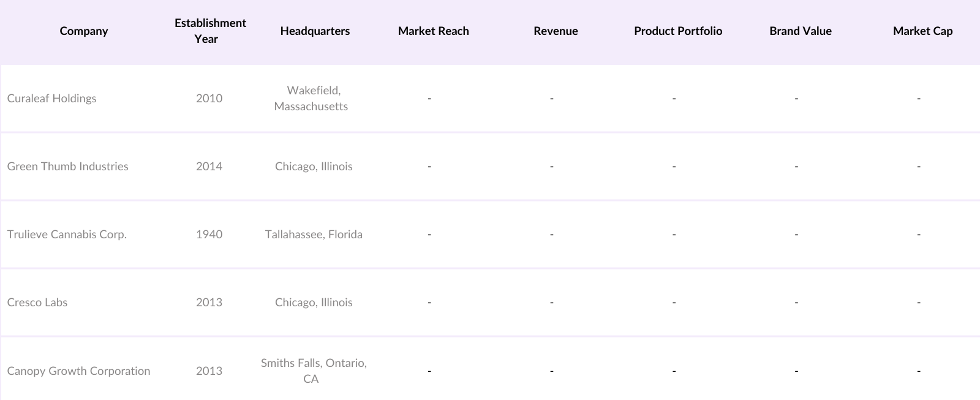980x400 pixels.
Task: Click Canopy Growth's 2013 establishment year
Action: pos(209,371)
